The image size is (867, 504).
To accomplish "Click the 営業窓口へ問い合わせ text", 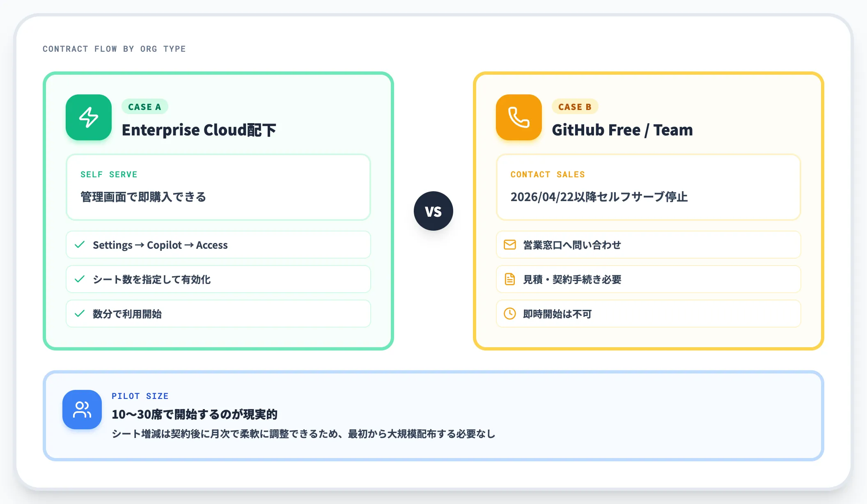I will pyautogui.click(x=572, y=245).
